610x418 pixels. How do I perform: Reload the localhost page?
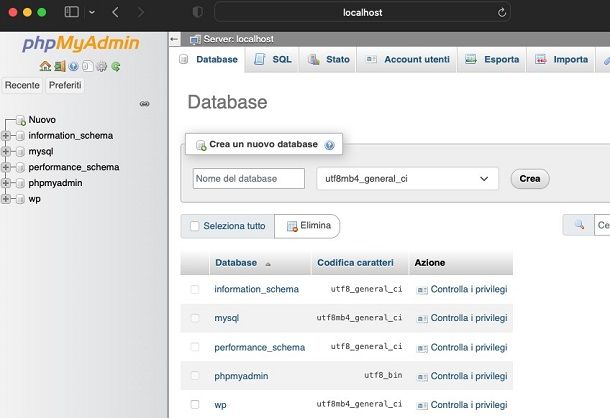[x=501, y=12]
